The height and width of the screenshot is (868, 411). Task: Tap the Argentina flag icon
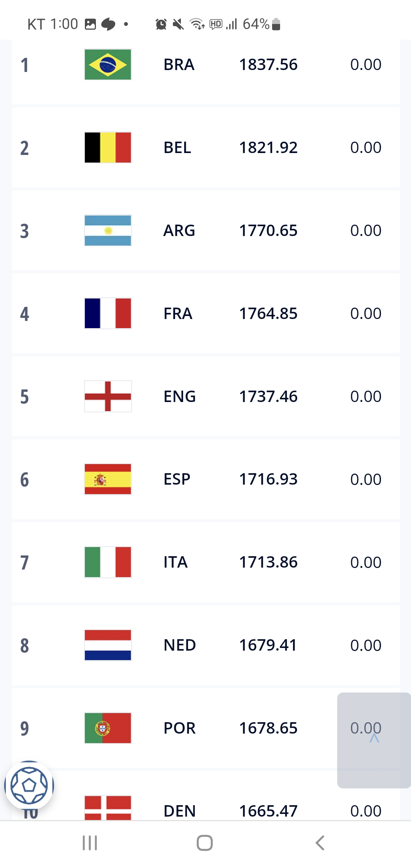click(x=108, y=230)
